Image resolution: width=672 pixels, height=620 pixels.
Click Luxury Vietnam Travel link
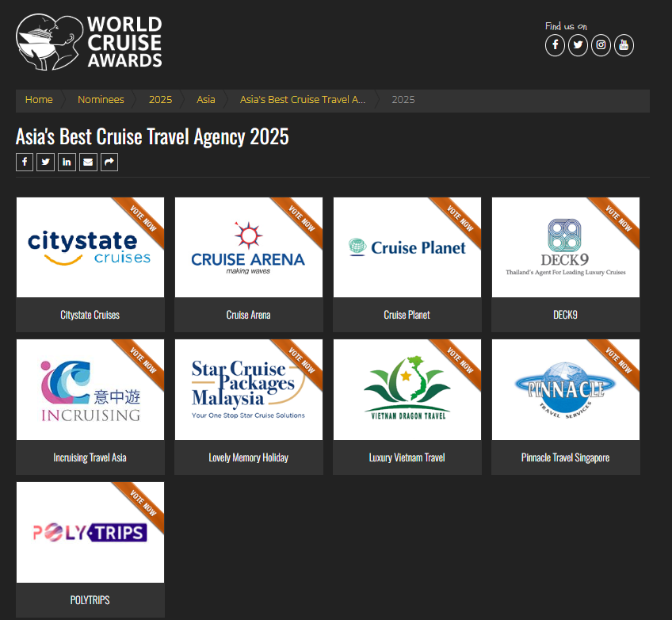[x=407, y=457]
